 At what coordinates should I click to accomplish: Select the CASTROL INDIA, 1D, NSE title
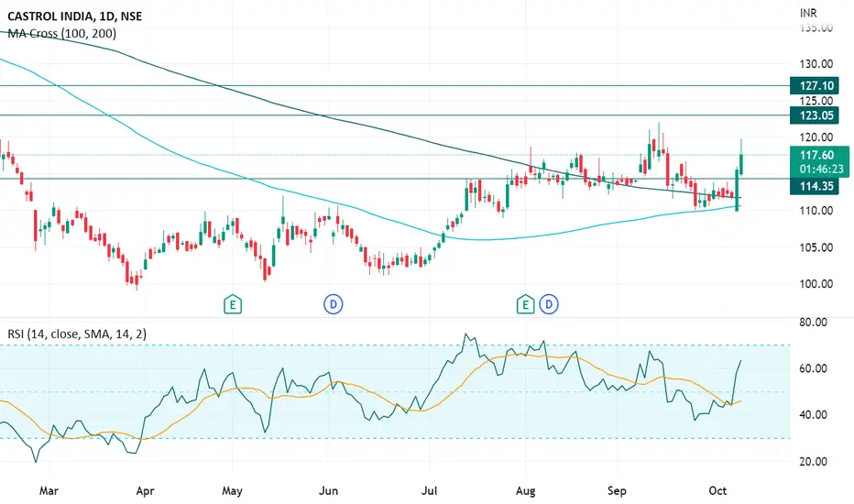(74, 16)
